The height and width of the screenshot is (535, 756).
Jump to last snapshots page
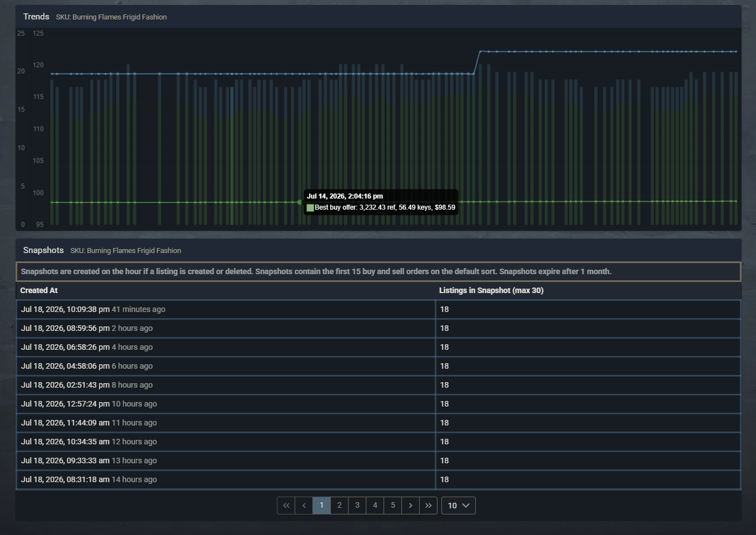428,506
